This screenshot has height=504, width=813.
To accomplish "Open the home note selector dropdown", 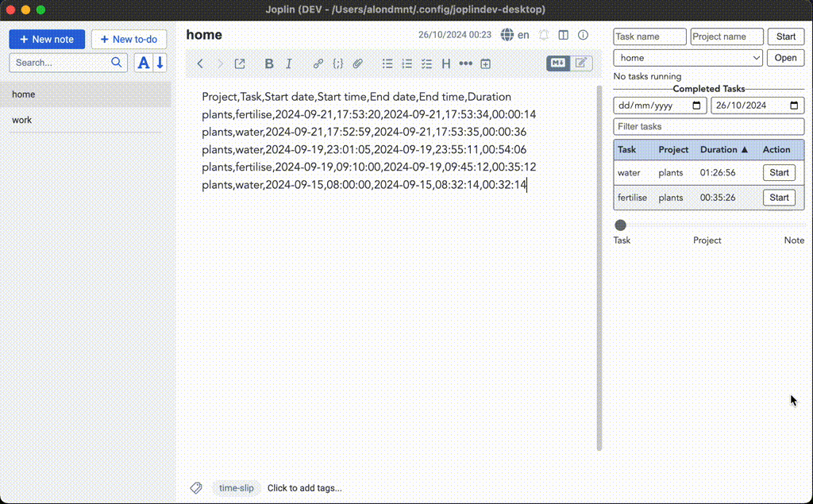I will pyautogui.click(x=688, y=58).
